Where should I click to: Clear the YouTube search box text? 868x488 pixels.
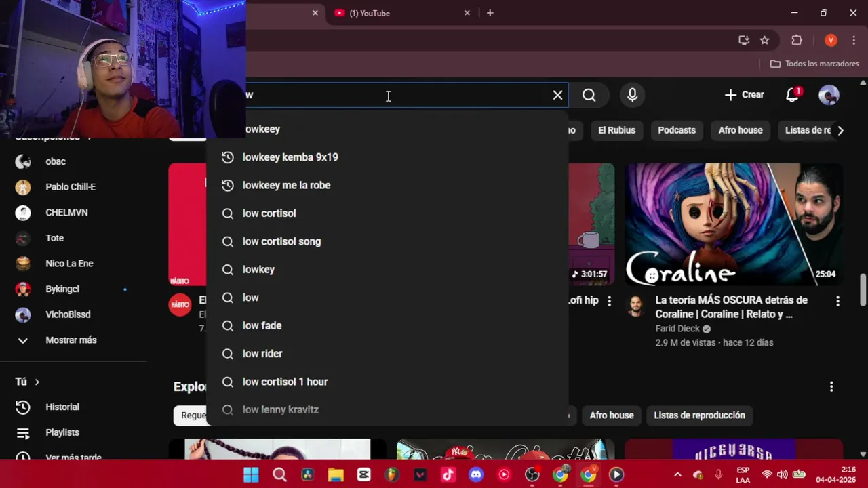click(557, 96)
